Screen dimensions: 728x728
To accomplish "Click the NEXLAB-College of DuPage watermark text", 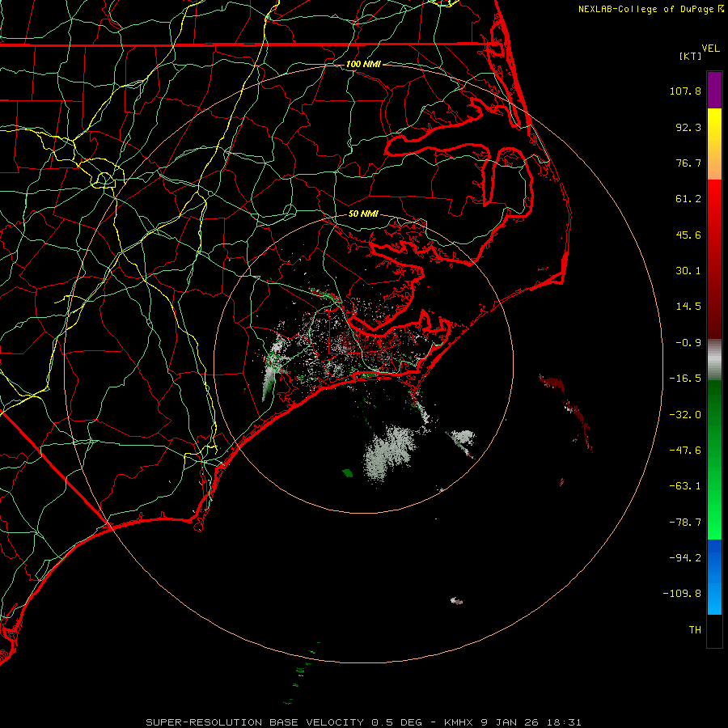I will click(x=650, y=9).
